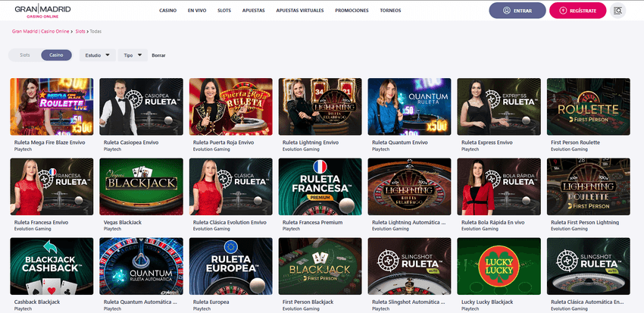Open First Person Roulette thumbnail

(x=589, y=107)
